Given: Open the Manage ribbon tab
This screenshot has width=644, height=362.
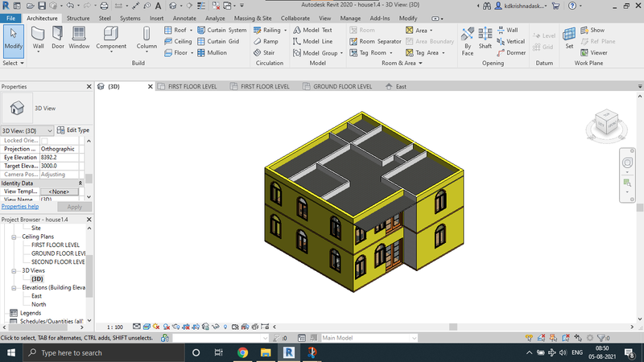Looking at the screenshot, I should coord(350,19).
